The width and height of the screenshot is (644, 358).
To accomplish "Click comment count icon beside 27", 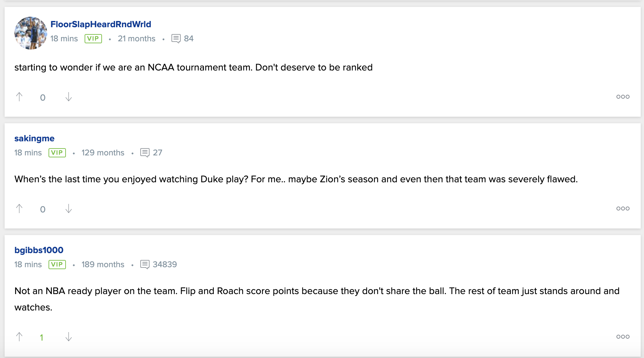I will pyautogui.click(x=145, y=153).
